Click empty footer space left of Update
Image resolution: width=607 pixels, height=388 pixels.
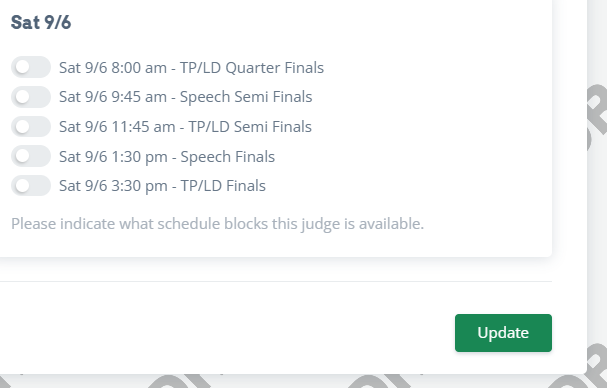coord(227,333)
